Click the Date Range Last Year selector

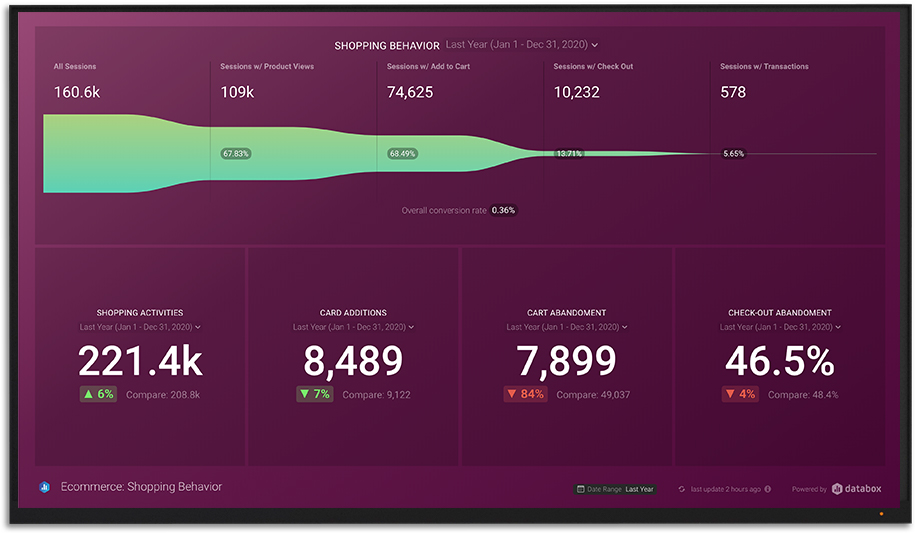tap(616, 489)
